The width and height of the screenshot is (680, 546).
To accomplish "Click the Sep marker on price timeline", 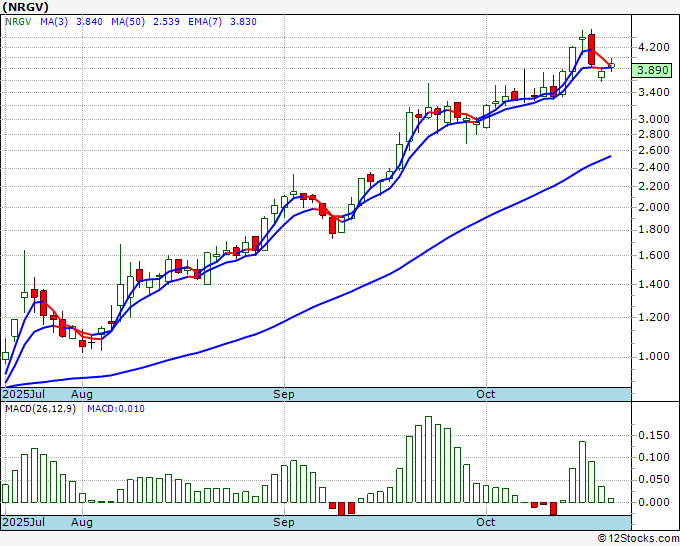I will (x=284, y=394).
